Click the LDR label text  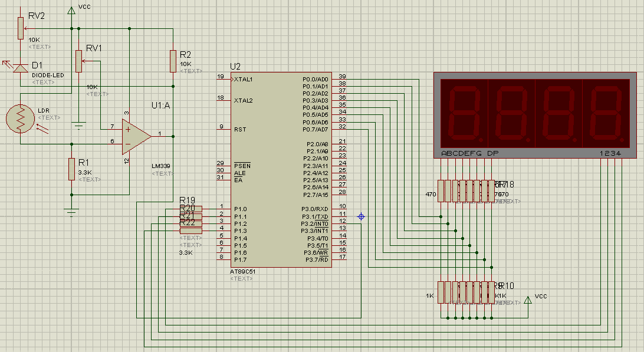(44, 111)
